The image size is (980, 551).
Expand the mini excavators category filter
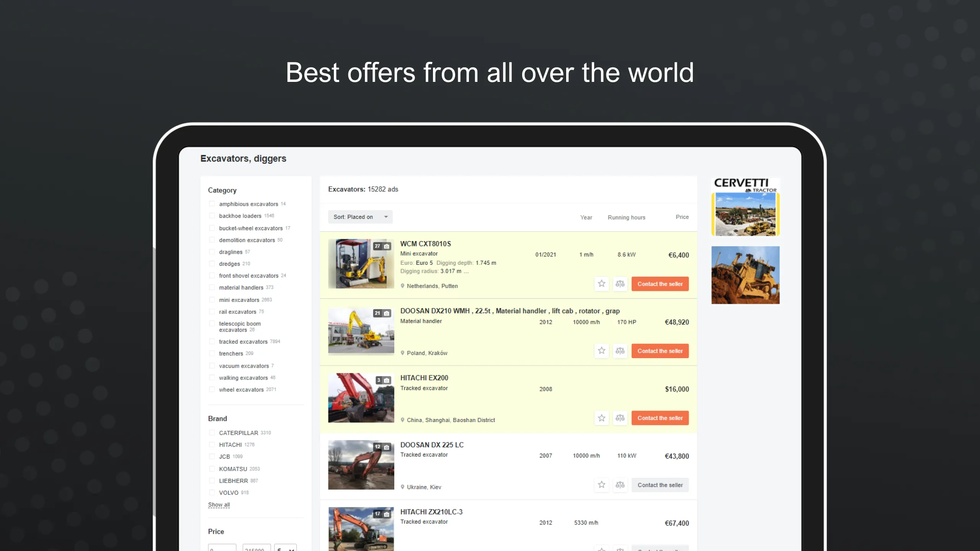tap(239, 299)
